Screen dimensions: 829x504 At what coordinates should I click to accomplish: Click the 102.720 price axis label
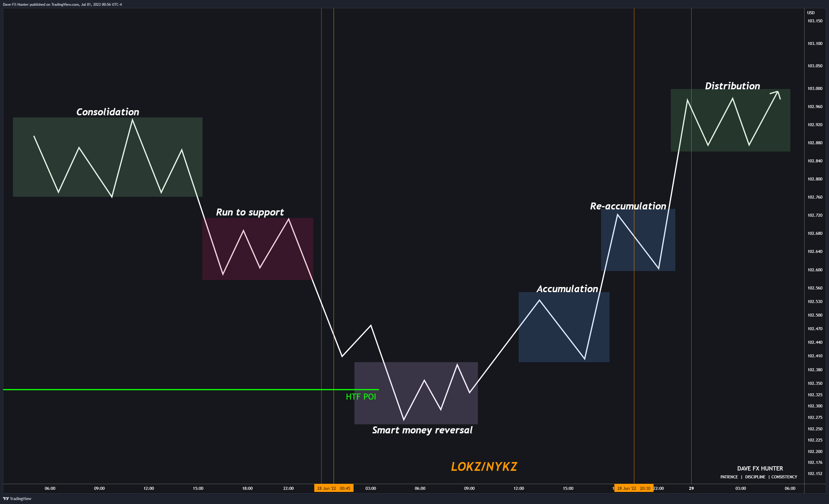coord(815,215)
